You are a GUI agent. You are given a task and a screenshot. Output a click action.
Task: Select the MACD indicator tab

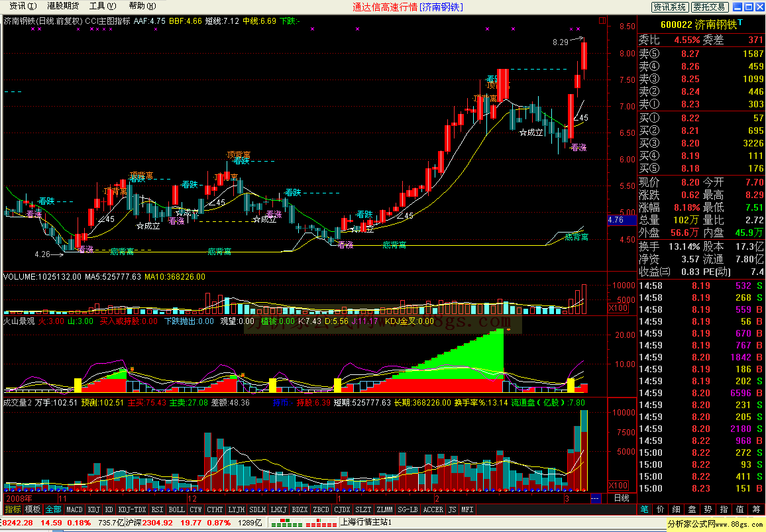coord(74,509)
